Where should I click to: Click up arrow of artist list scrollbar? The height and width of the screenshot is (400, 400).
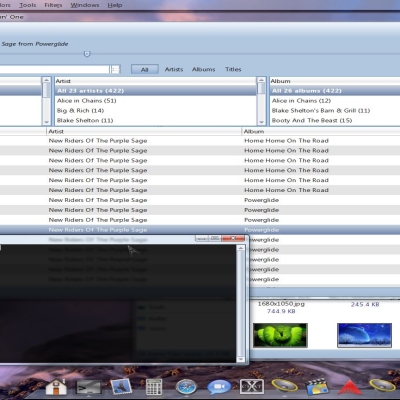pyautogui.click(x=261, y=80)
